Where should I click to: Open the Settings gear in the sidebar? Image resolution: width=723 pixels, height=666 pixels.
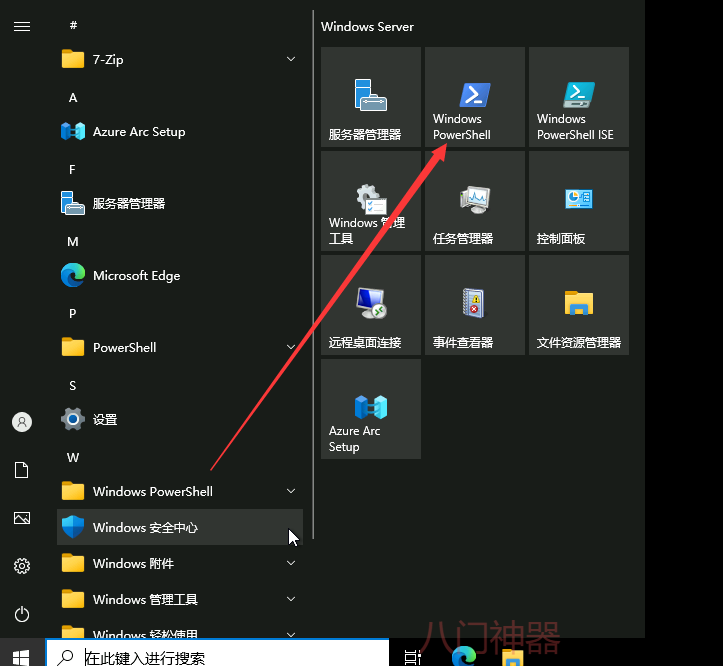point(22,566)
